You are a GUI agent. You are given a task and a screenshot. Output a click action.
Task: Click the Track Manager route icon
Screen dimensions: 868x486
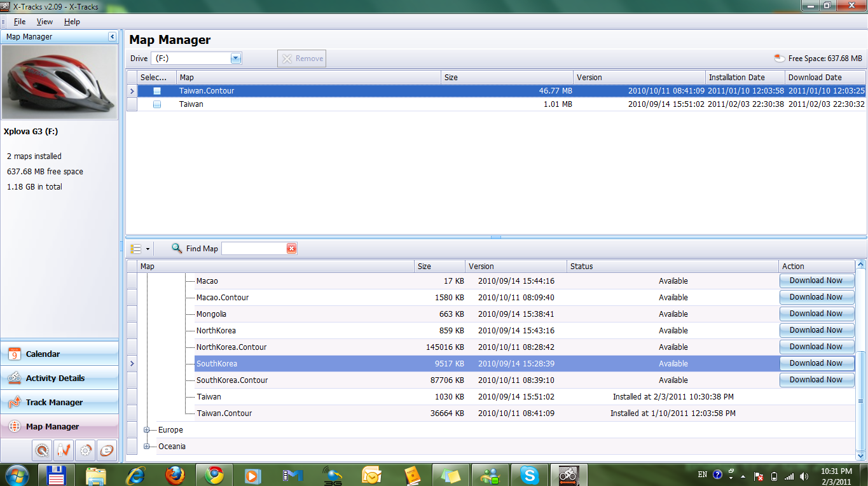15,402
